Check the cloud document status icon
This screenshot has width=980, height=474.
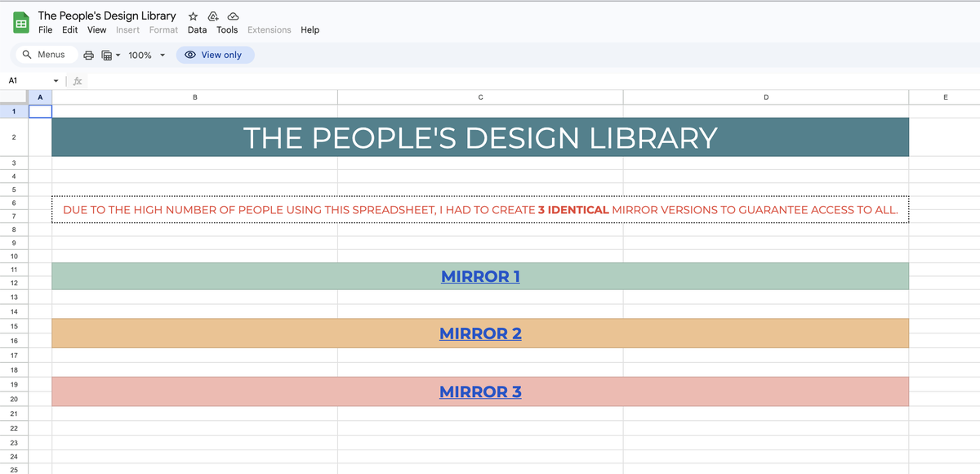click(233, 16)
